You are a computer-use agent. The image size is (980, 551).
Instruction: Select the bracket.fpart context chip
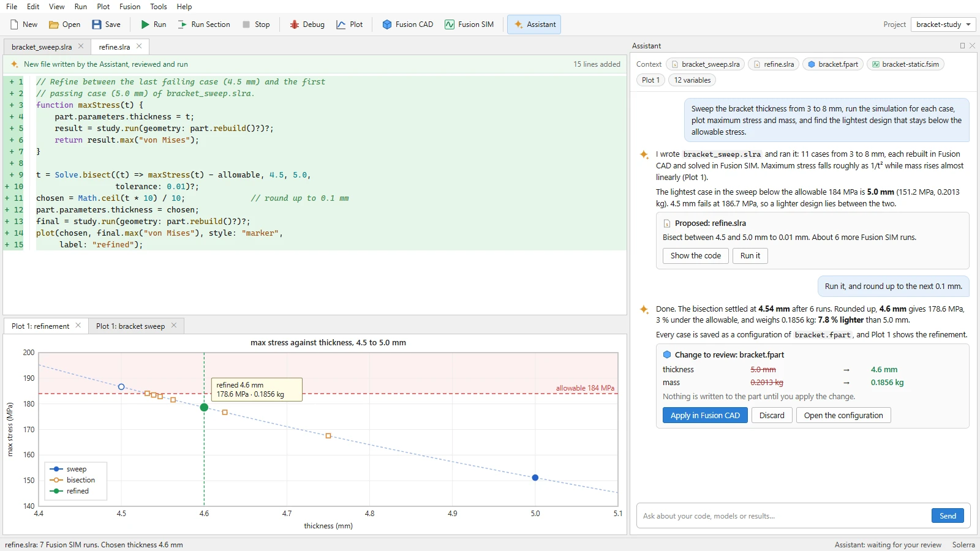click(832, 64)
